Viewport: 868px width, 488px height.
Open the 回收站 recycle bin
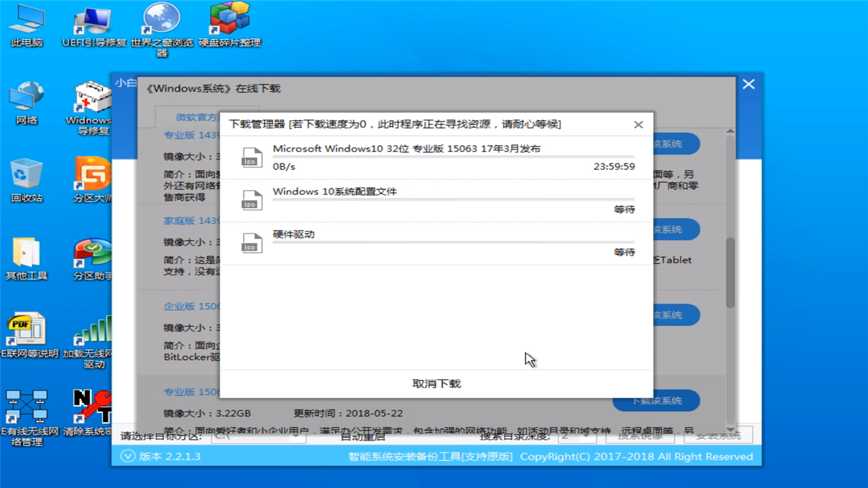pos(26,180)
